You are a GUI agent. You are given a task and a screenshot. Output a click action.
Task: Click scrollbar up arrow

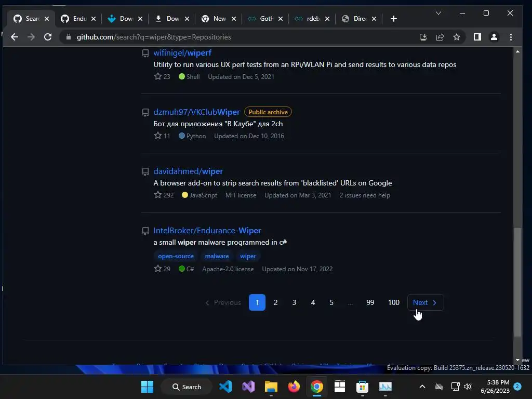click(x=517, y=51)
